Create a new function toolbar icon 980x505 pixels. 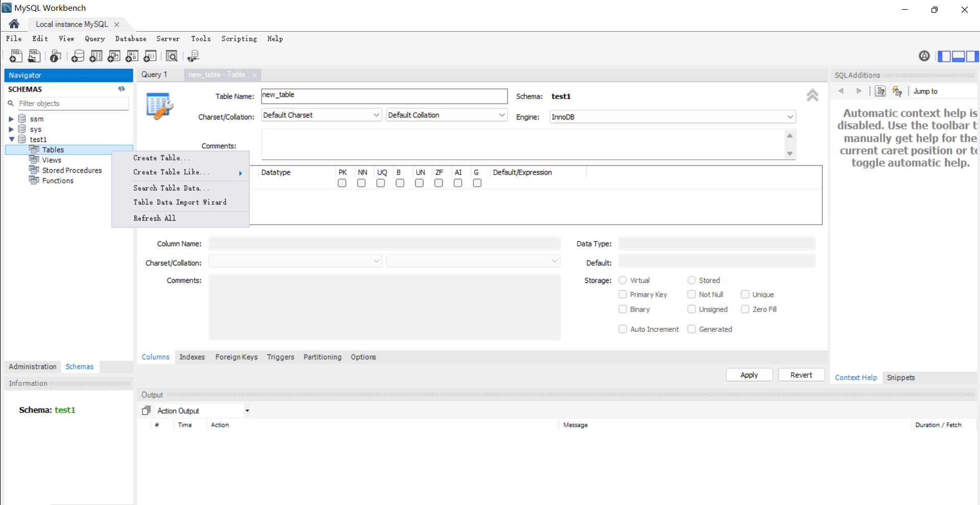coord(150,56)
